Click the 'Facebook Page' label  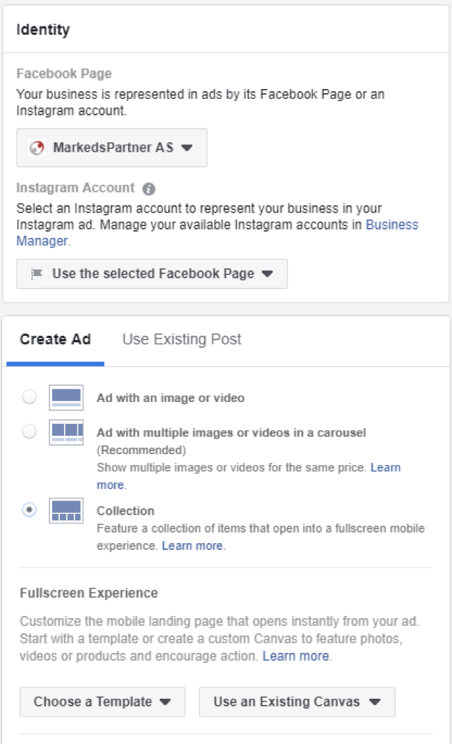[x=64, y=74]
